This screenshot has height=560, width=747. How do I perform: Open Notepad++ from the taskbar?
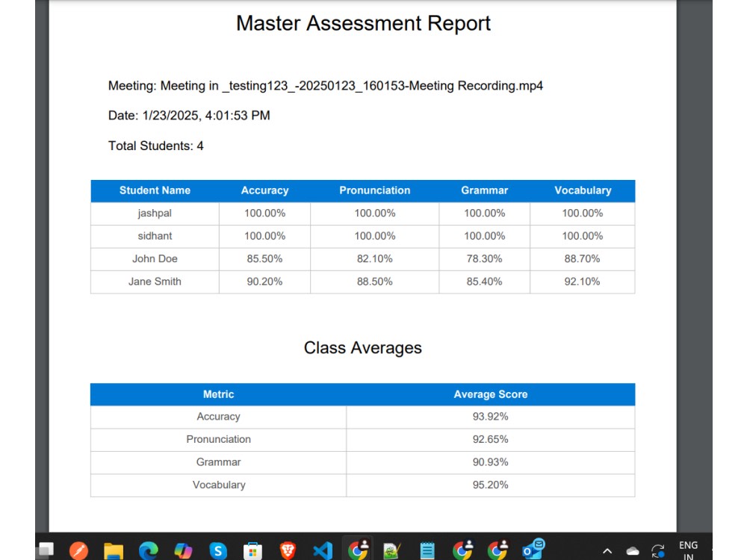pos(392,551)
